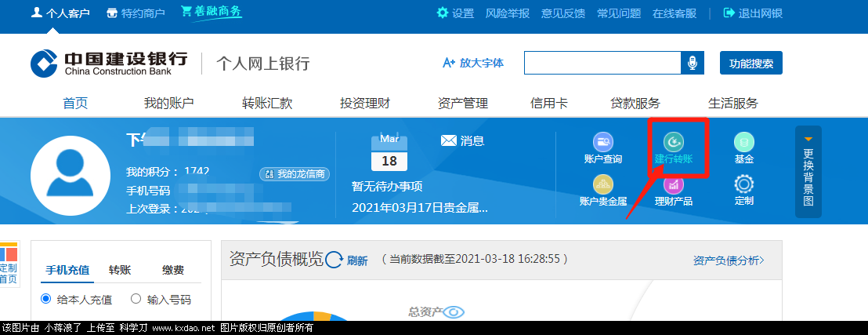Open 设置 gear settings

(455, 13)
